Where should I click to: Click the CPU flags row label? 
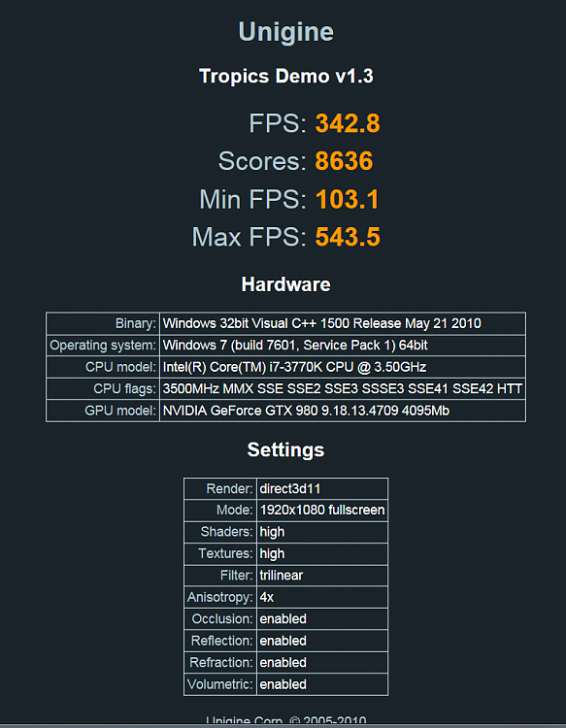tap(124, 389)
